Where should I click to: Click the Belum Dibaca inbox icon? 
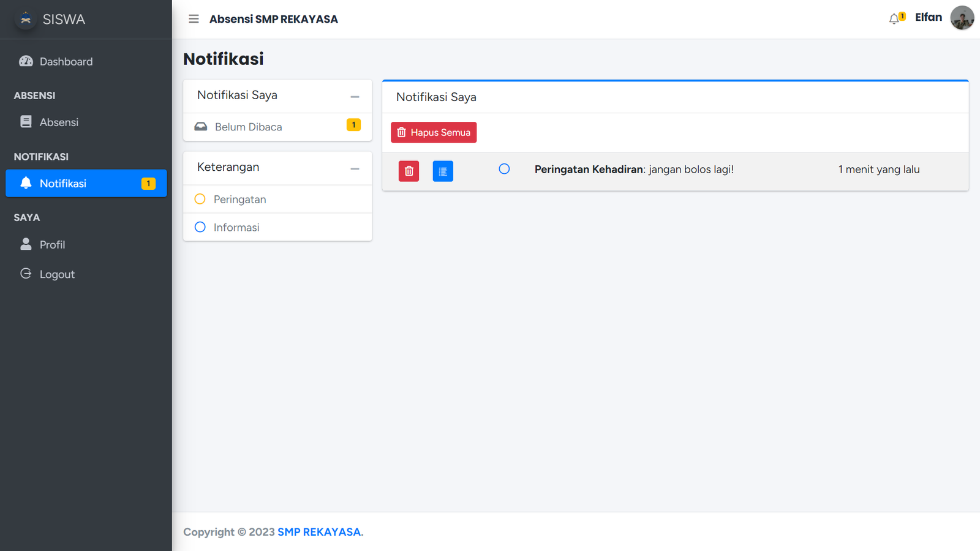pos(201,127)
